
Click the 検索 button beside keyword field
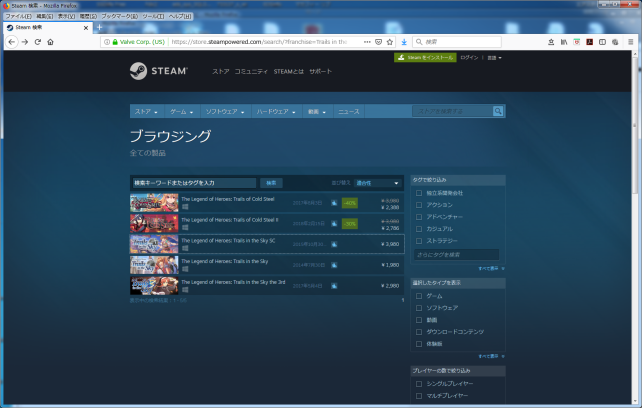click(271, 183)
